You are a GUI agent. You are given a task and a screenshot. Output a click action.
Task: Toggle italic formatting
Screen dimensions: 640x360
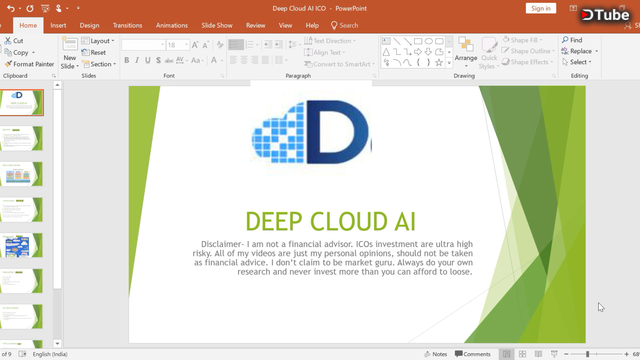137,60
